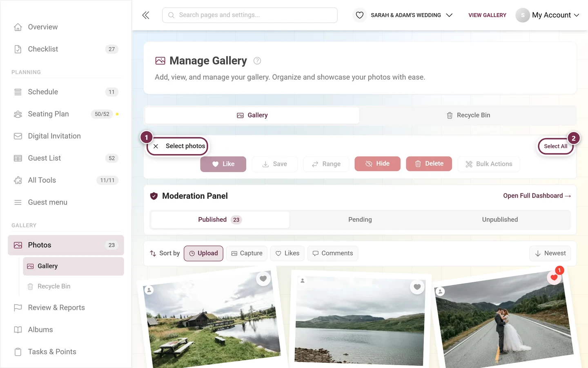588x368 pixels.
Task: Sort photos by Capture date
Action: [247, 254]
